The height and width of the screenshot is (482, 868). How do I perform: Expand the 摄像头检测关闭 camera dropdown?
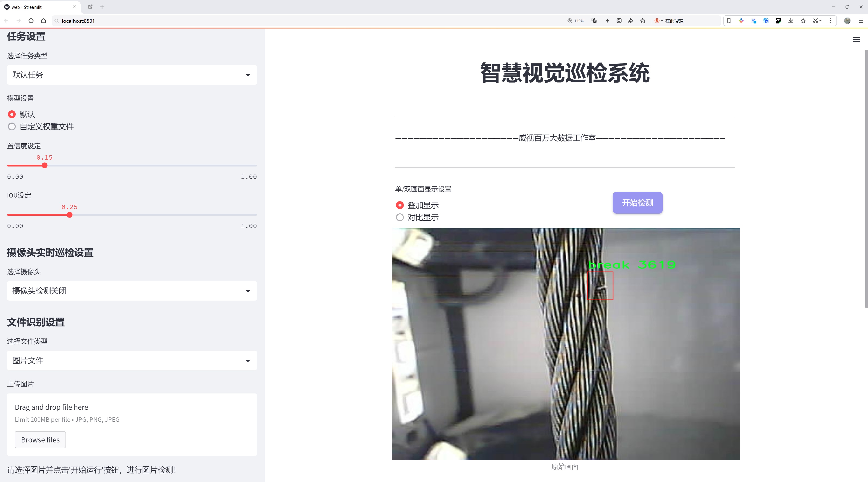tap(132, 291)
